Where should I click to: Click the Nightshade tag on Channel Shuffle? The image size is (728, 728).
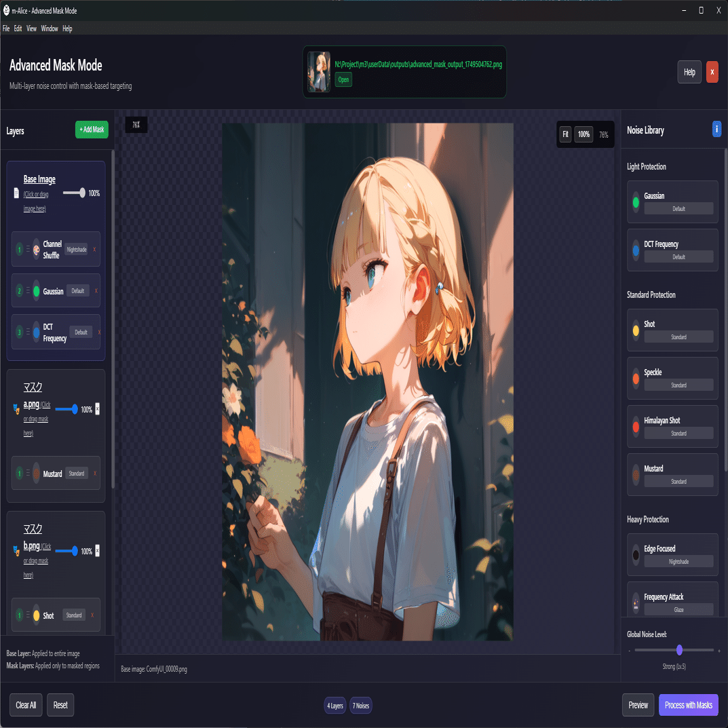pyautogui.click(x=76, y=249)
